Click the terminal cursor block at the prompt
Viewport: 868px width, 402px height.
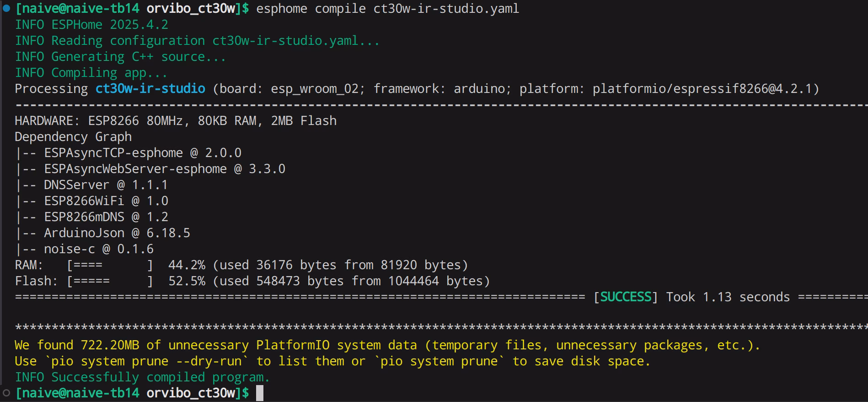point(260,393)
